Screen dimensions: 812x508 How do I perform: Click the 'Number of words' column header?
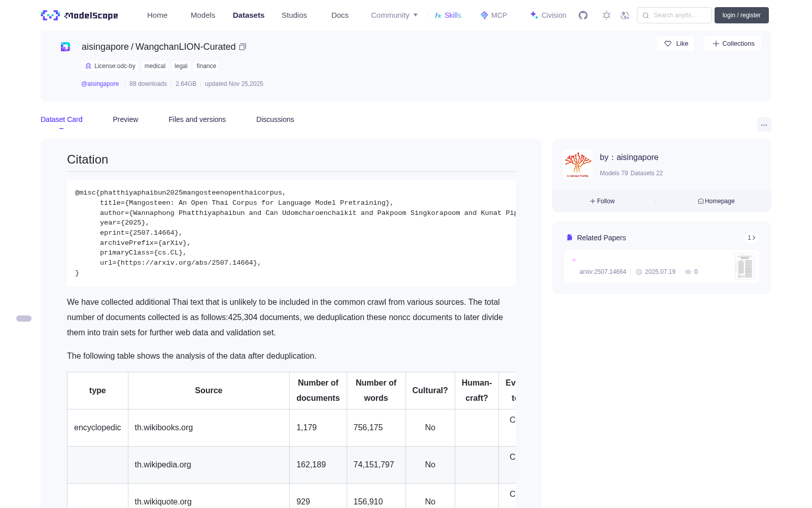coord(376,391)
